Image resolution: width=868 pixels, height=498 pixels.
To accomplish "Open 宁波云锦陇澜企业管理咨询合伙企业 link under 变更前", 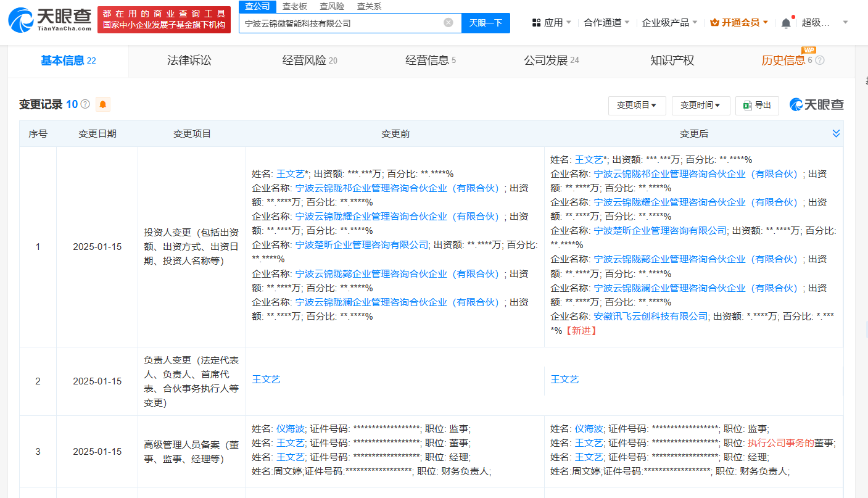I will point(397,302).
